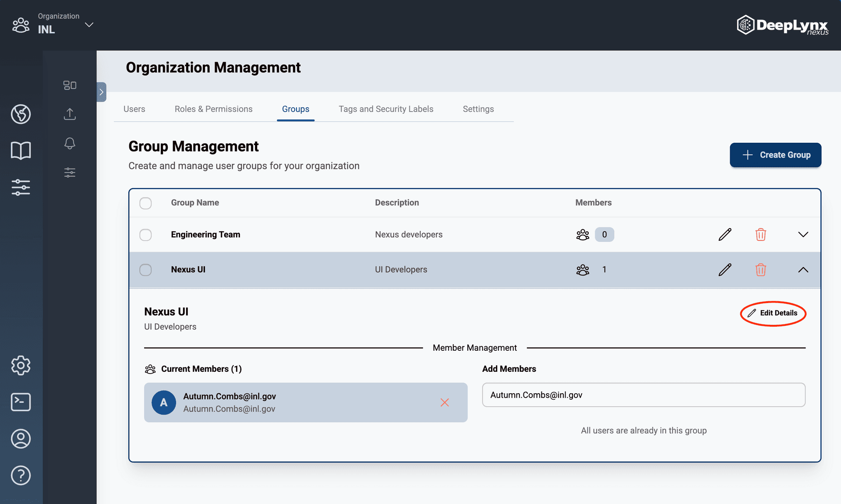Click the Add Members email input field

point(643,395)
